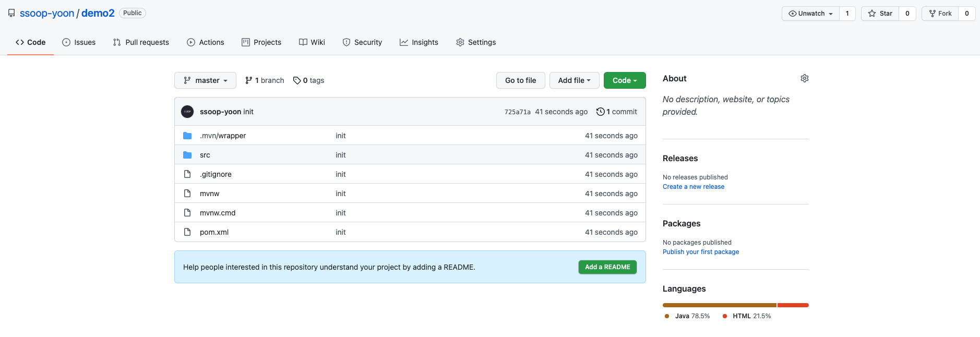Click the ssoop-yoon avatar in commit bar
980x337 pixels.
pos(187,112)
